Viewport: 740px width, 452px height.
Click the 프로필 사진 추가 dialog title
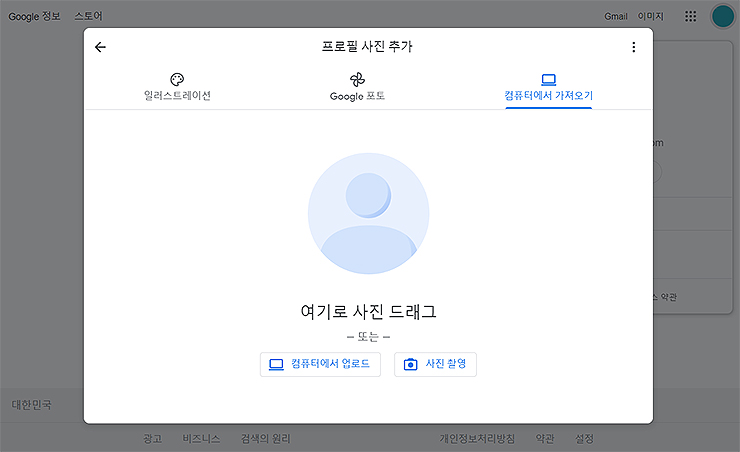pos(367,46)
